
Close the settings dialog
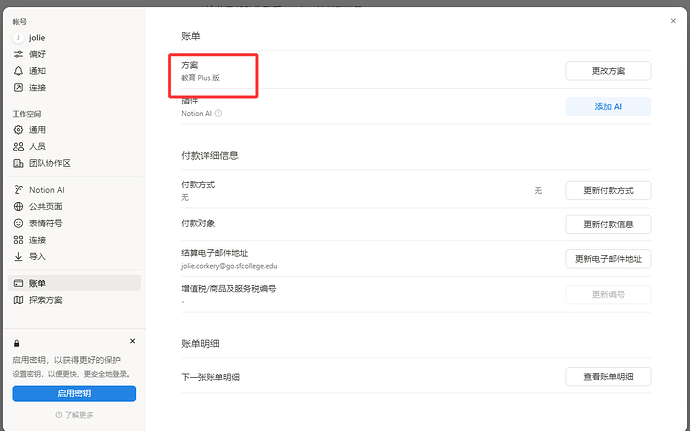point(673,21)
